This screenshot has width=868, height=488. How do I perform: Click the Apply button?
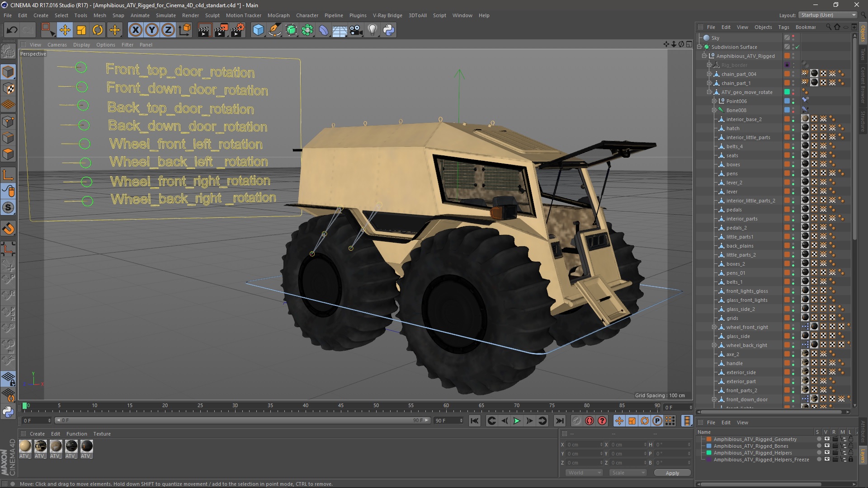[672, 473]
